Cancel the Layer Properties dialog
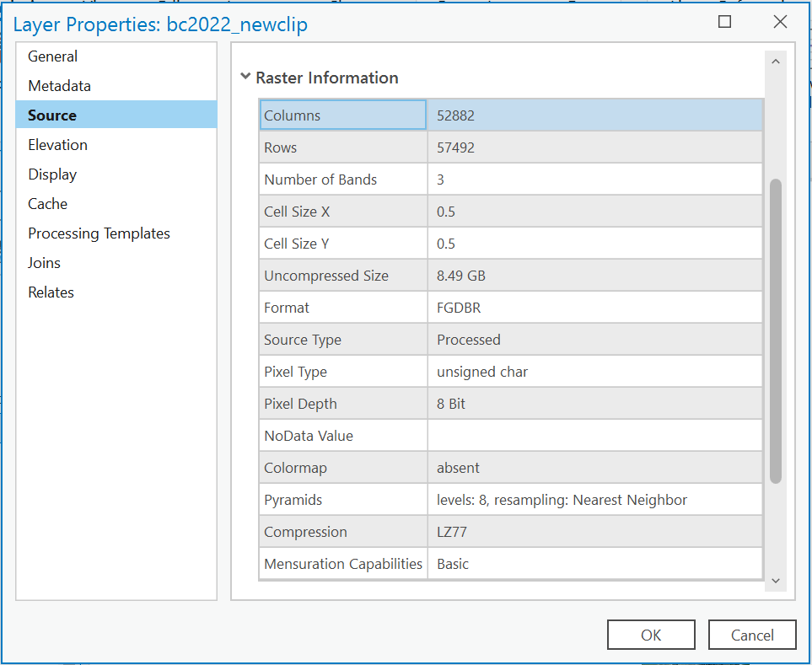Viewport: 812px width, 665px height. tap(752, 635)
